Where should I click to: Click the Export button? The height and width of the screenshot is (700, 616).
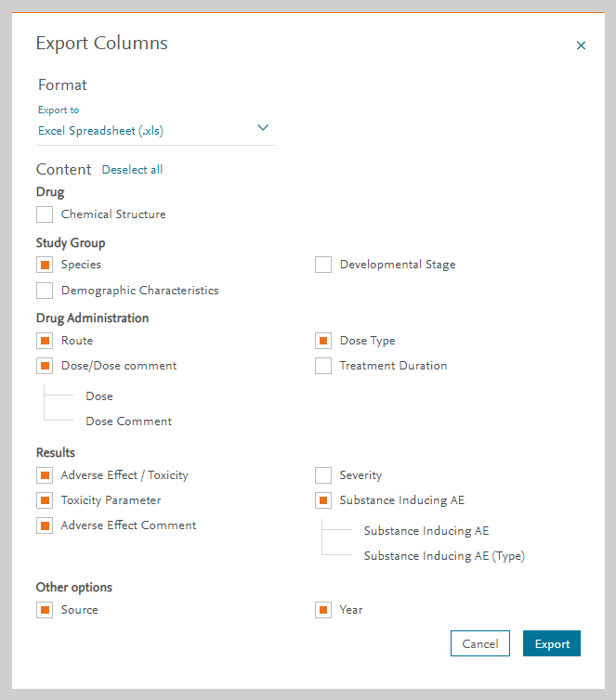pyautogui.click(x=552, y=643)
